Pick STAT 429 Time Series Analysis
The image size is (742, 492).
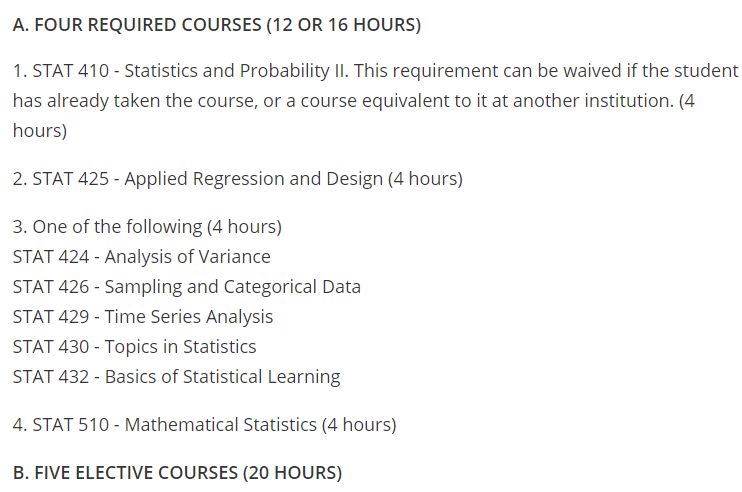142,317
